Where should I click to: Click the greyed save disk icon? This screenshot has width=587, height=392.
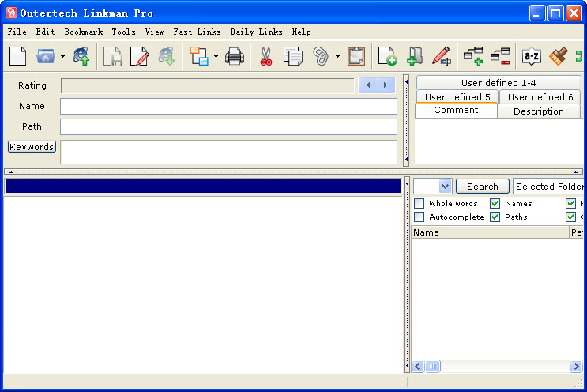113,57
